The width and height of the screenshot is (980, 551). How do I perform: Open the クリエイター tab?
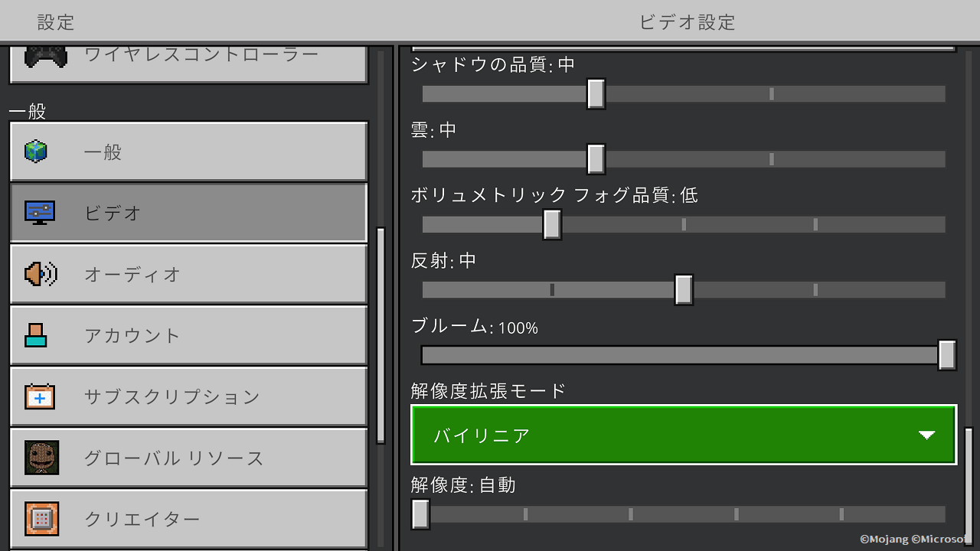(188, 519)
